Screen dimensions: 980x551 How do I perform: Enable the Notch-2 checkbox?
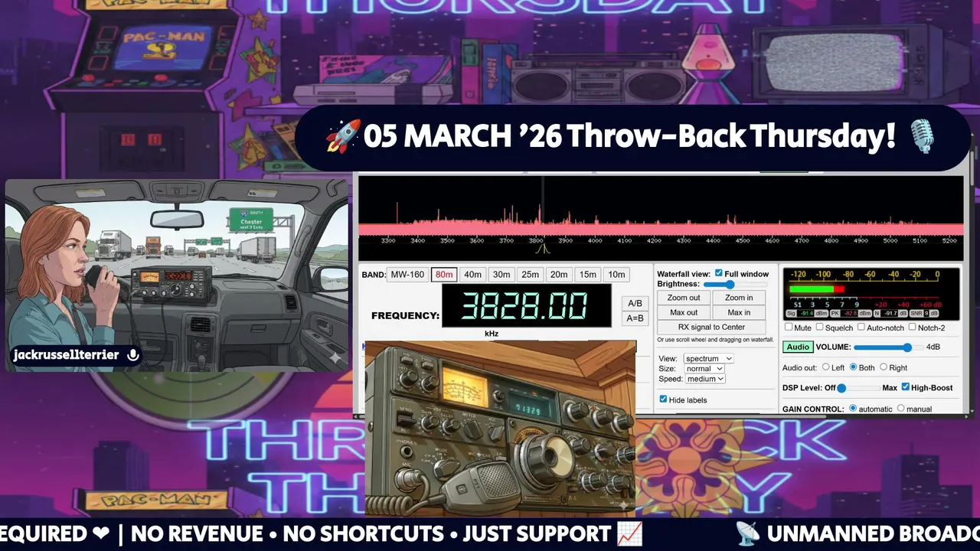click(x=912, y=328)
